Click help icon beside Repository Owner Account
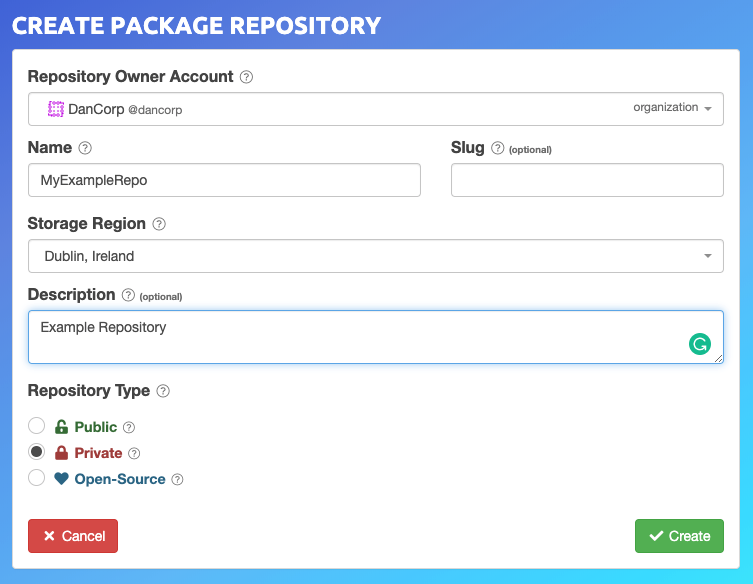This screenshot has height=584, width=753. click(246, 77)
